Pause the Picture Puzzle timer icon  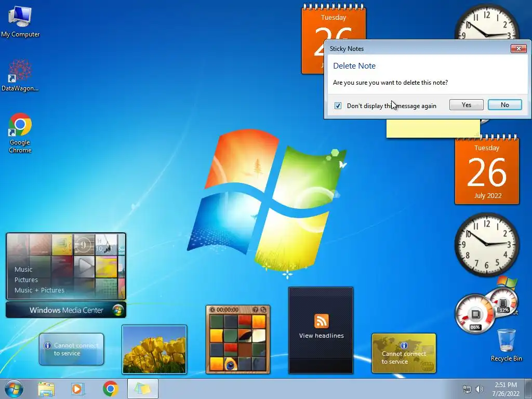pyautogui.click(x=212, y=310)
